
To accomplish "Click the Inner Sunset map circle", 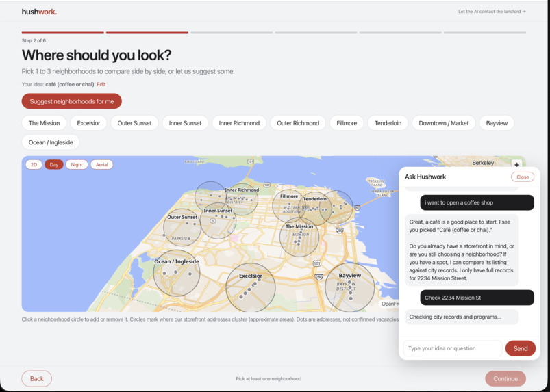I will [x=218, y=222].
